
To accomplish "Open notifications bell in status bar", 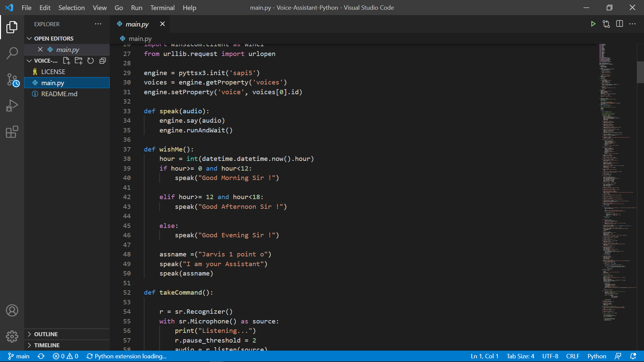I will (x=633, y=356).
